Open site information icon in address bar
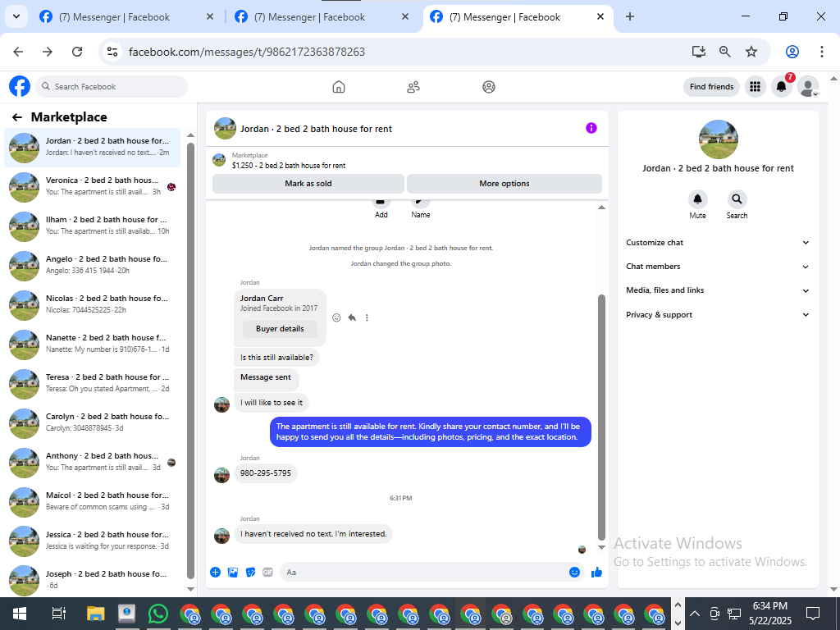840x630 pixels. click(112, 52)
